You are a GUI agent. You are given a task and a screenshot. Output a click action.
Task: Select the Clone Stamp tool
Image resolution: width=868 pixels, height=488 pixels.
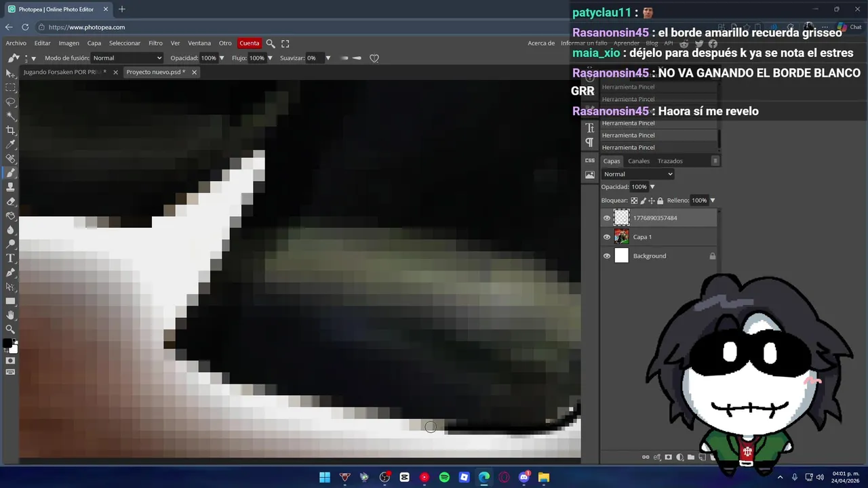point(11,187)
